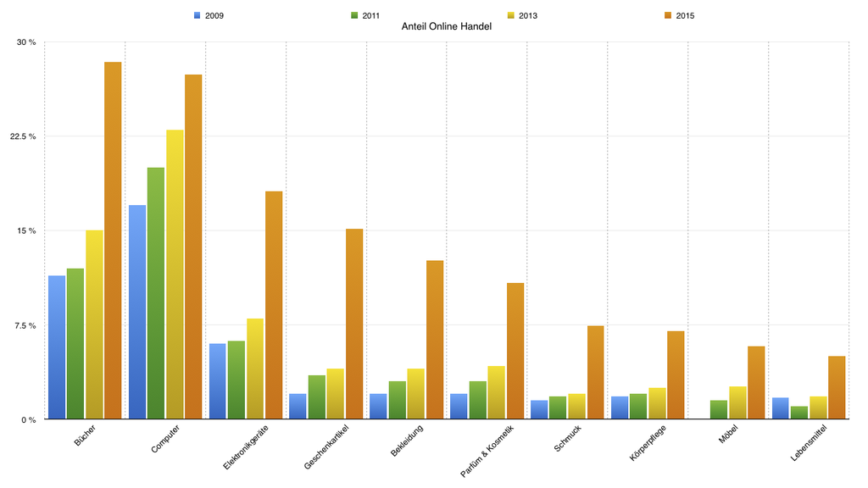Click the Körperpflege category axis label

click(648, 445)
